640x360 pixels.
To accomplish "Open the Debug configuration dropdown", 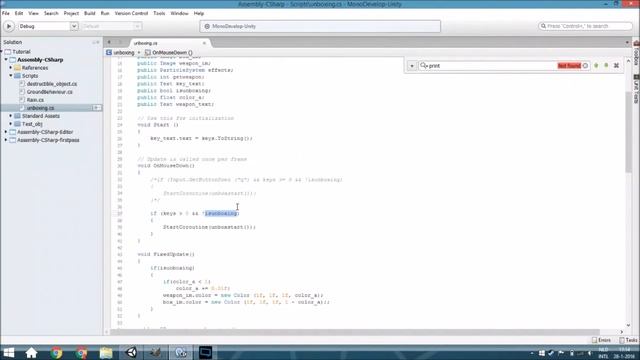I will tap(48, 26).
